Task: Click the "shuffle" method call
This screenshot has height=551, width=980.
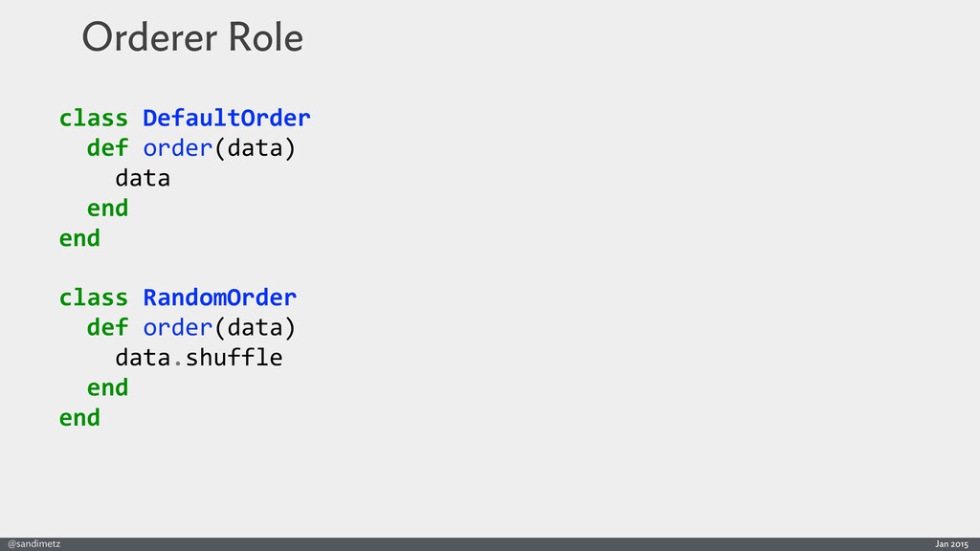Action: pyautogui.click(x=233, y=358)
